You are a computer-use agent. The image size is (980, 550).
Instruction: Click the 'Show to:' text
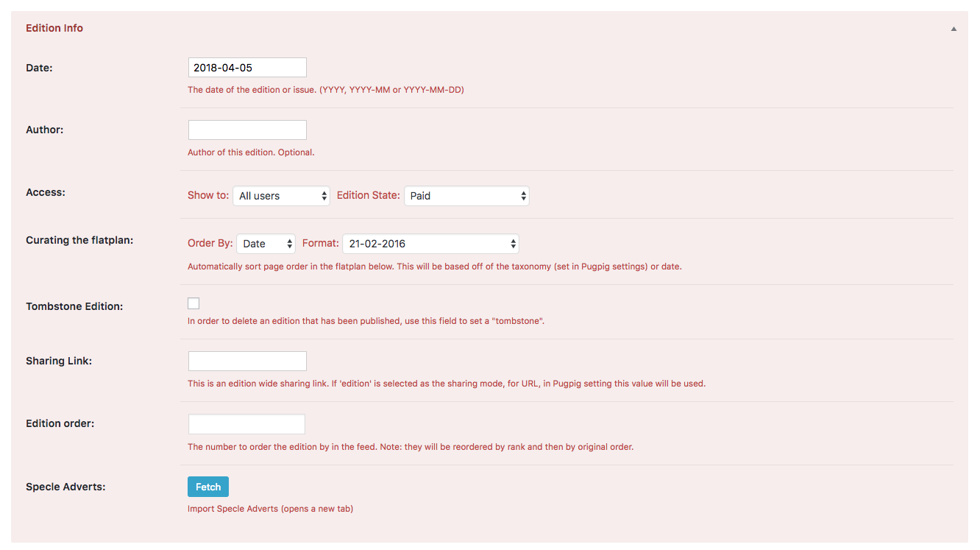(x=208, y=196)
